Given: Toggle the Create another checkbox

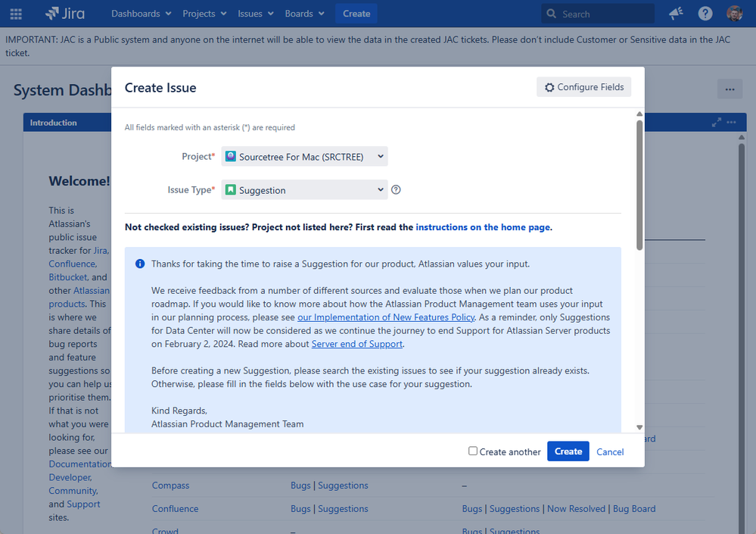Looking at the screenshot, I should coord(473,451).
